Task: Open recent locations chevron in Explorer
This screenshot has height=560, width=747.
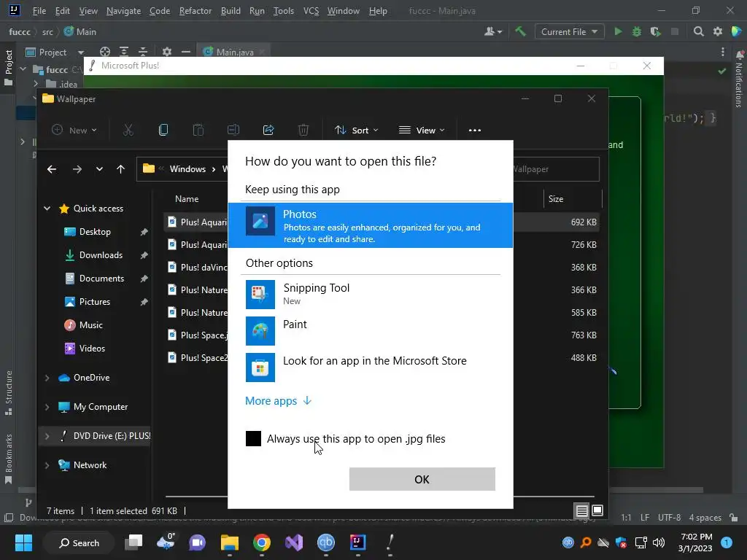Action: (x=99, y=169)
